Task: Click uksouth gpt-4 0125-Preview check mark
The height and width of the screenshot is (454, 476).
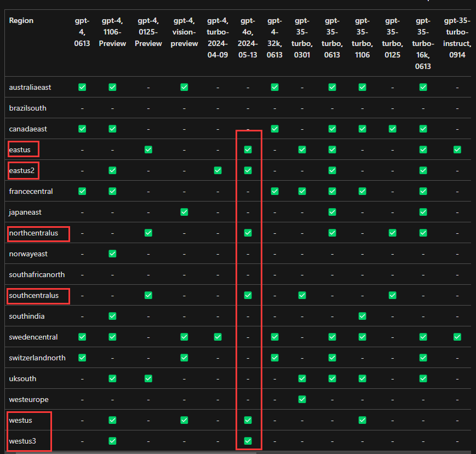Action: tap(148, 378)
